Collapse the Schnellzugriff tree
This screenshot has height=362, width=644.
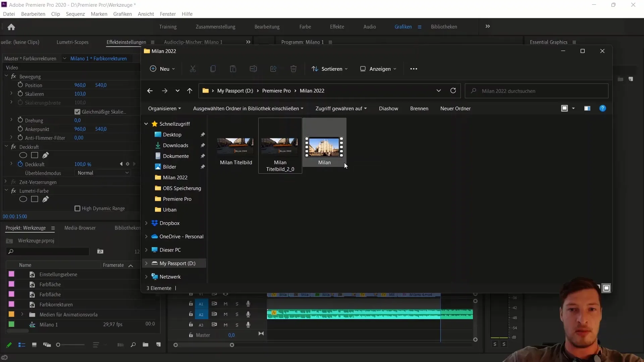(146, 124)
